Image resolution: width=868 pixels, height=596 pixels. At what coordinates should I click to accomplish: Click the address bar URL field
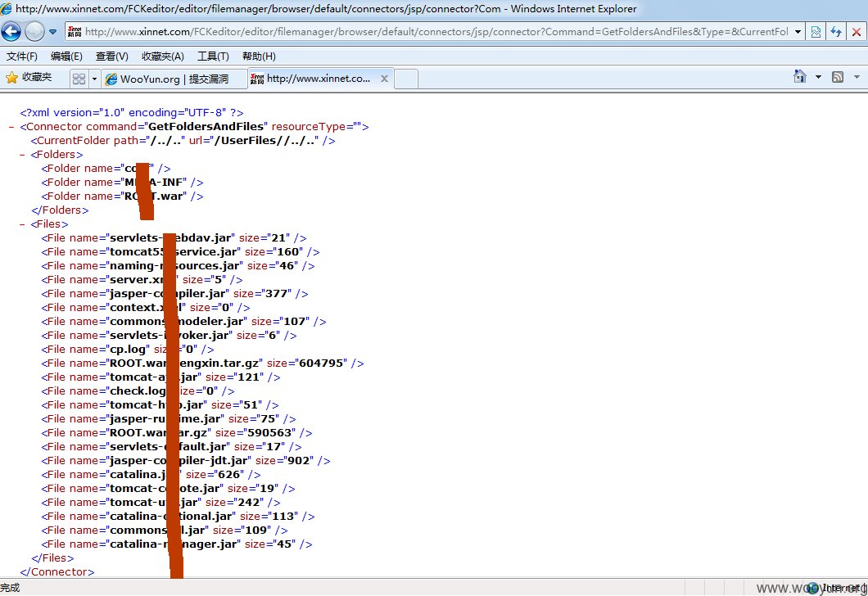point(436,32)
